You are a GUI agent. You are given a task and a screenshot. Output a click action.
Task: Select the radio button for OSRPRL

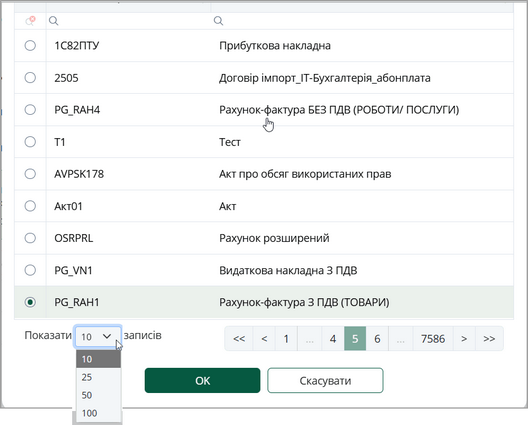coord(30,238)
